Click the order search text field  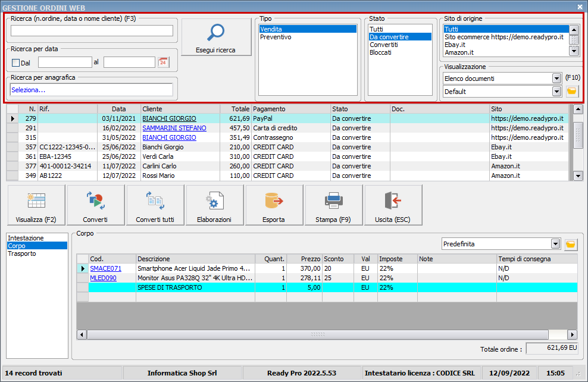pyautogui.click(x=92, y=31)
